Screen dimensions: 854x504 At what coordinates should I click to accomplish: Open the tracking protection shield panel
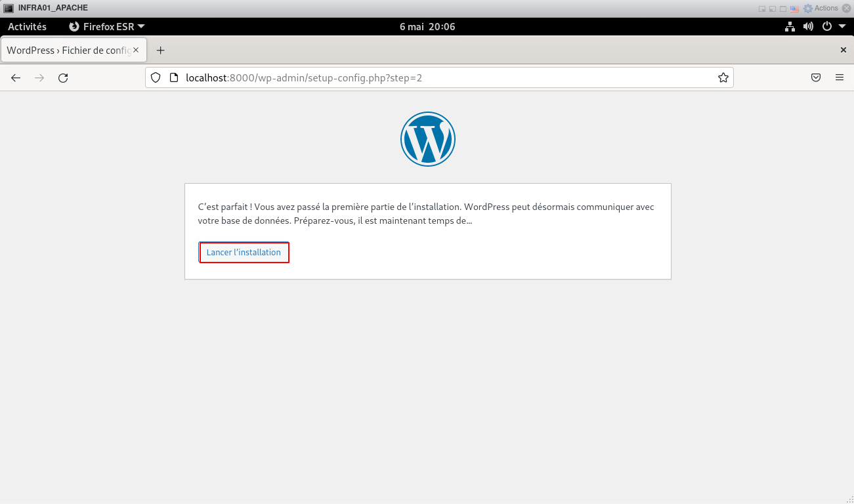(156, 77)
